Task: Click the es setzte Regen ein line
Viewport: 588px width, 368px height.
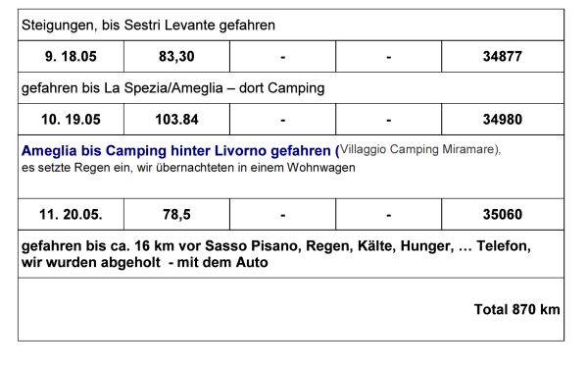Action: tap(188, 167)
